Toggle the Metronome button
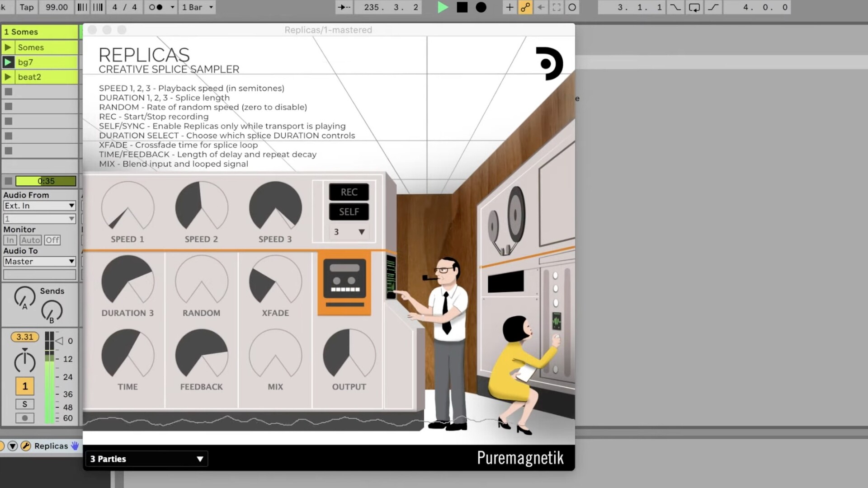This screenshot has height=488, width=868. coord(156,7)
